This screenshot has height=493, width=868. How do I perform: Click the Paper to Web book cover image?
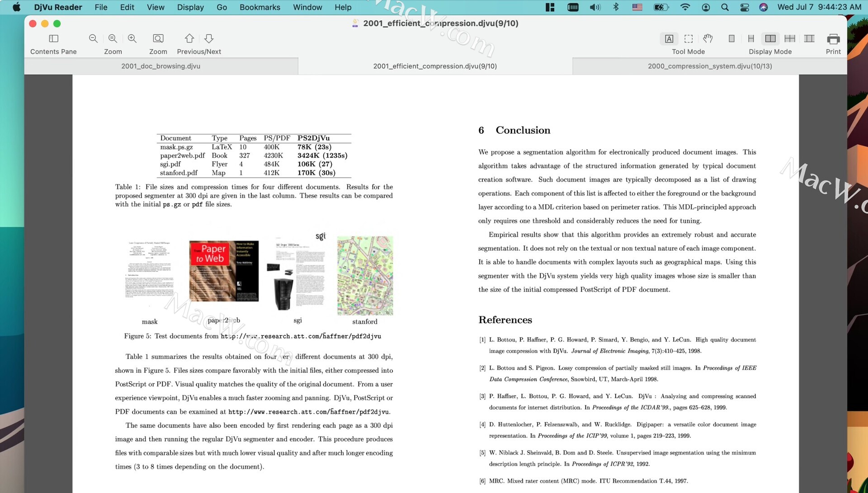[224, 271]
